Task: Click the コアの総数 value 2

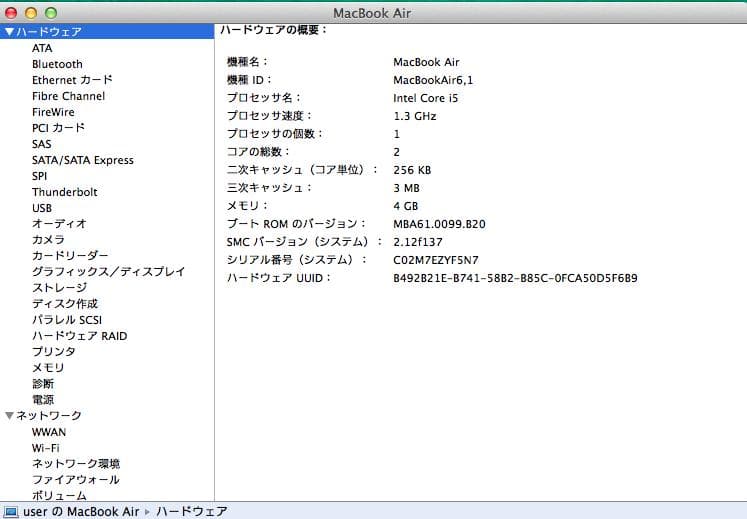Action: pos(397,152)
